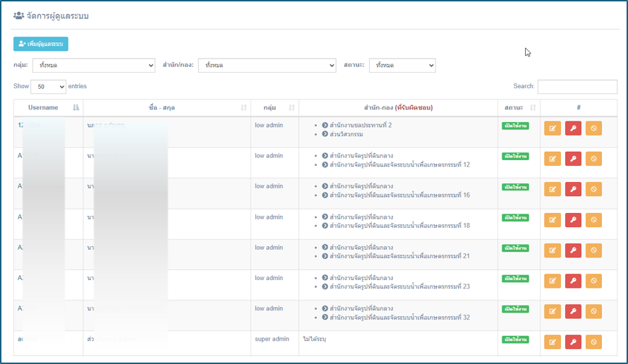Click the จัดการผู้ดูแลระบบ page heading

tap(52, 16)
